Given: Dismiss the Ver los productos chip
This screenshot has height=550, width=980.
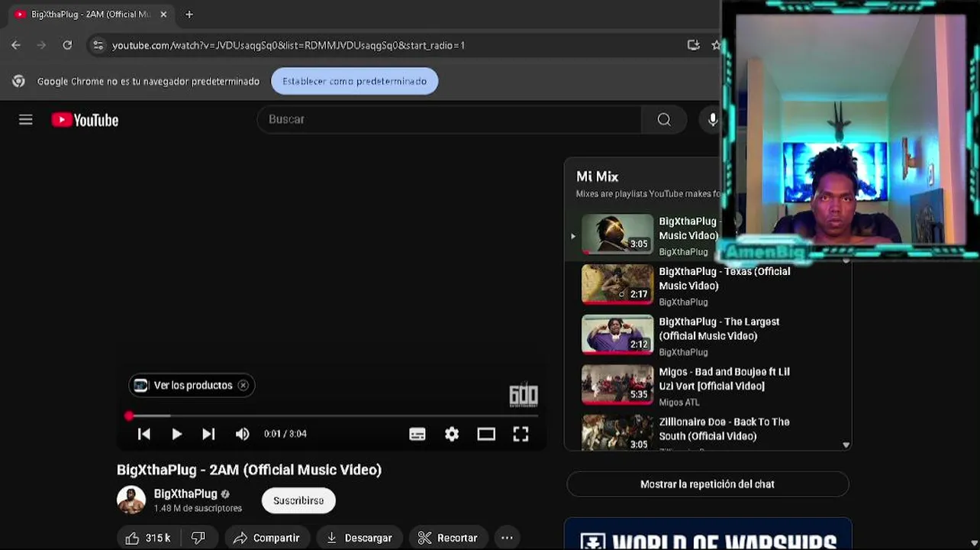Looking at the screenshot, I should click(x=243, y=386).
